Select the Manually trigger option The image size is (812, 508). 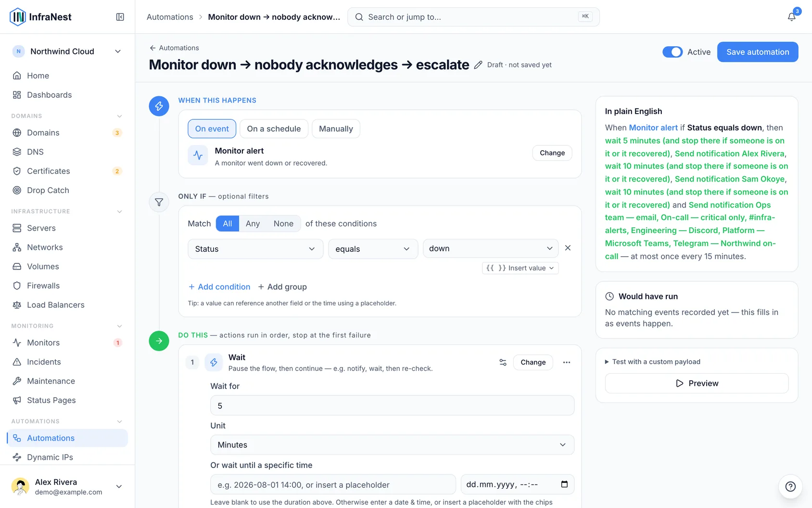click(x=336, y=129)
